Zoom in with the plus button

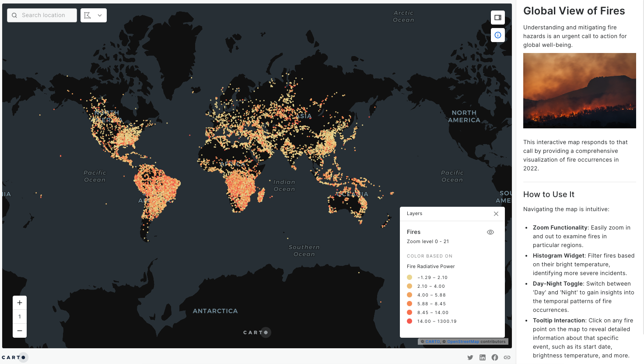pyautogui.click(x=20, y=303)
